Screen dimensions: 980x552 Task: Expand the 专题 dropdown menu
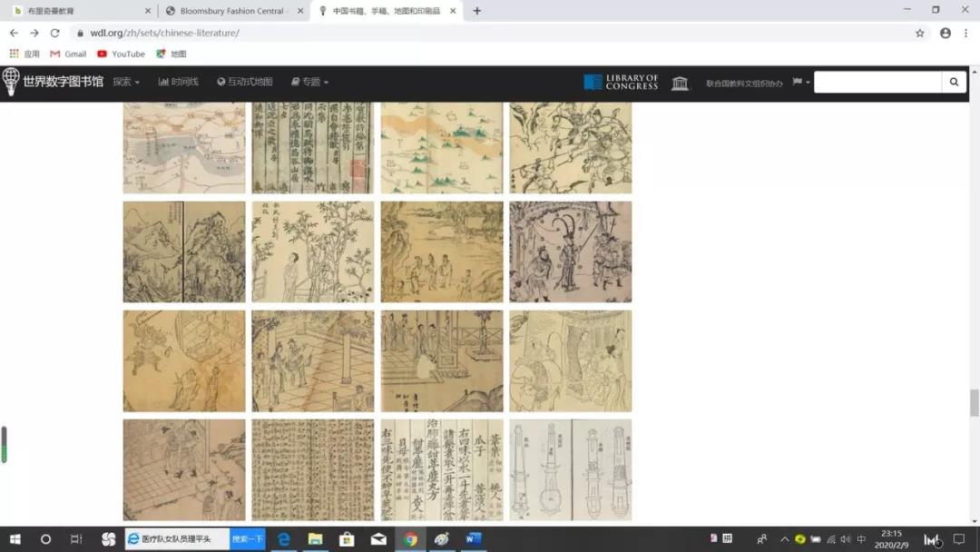pyautogui.click(x=310, y=82)
